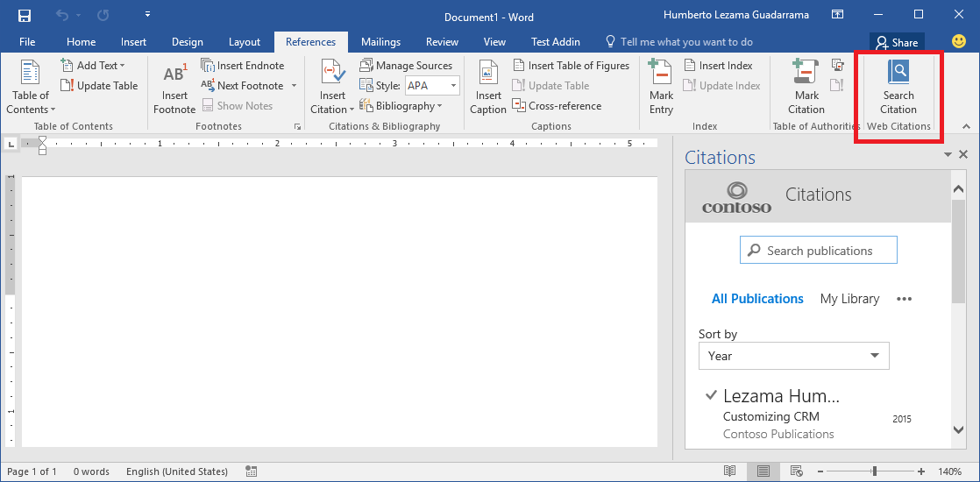Switch to the Mailings tab

[380, 42]
